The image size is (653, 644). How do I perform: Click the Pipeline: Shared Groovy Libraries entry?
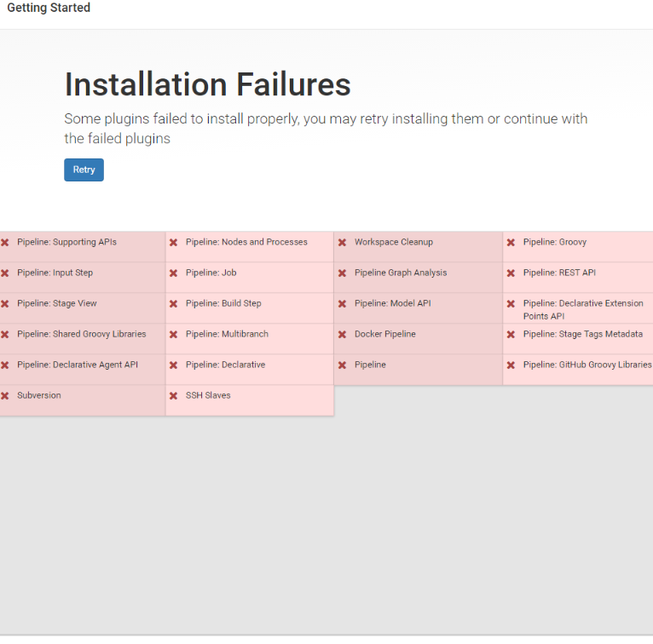(x=81, y=335)
